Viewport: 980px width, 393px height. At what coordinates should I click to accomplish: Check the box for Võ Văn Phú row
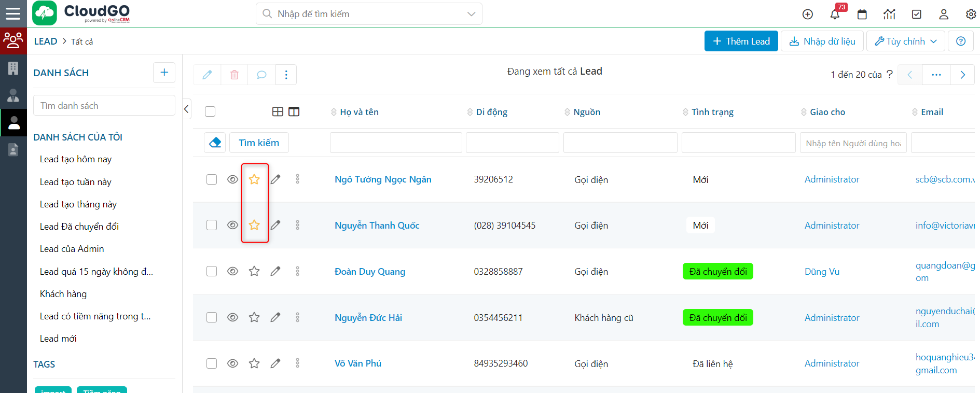click(x=212, y=363)
